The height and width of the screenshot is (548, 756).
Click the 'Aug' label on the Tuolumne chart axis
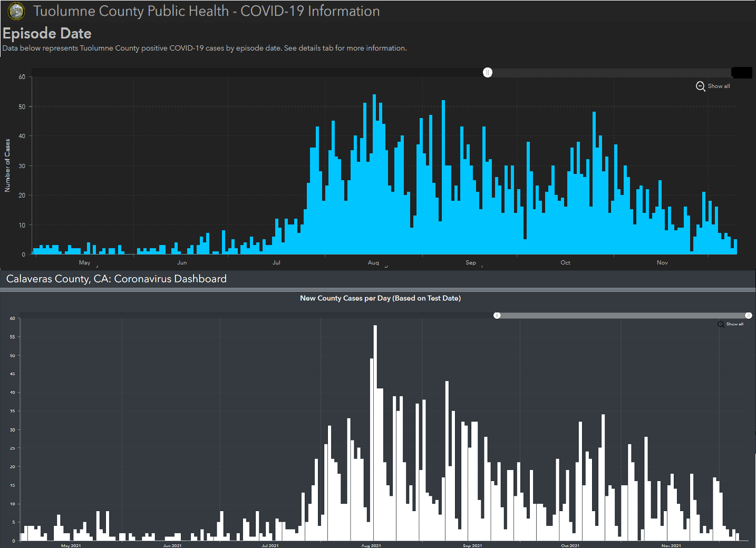tap(373, 262)
